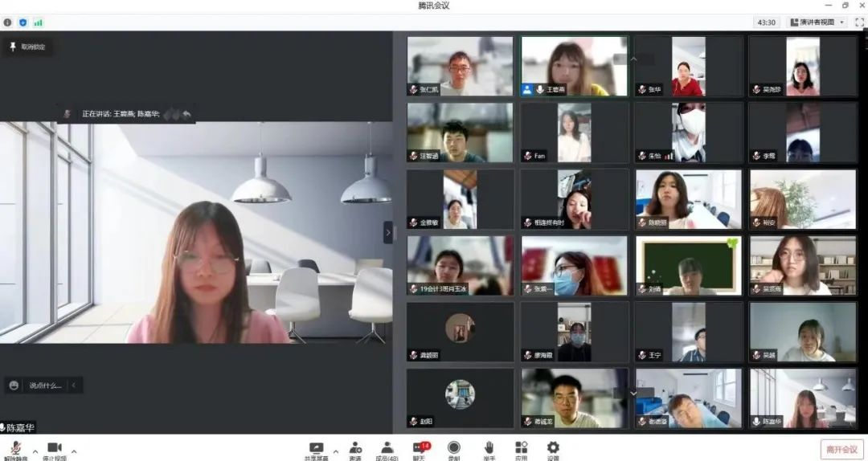Raise hand using 举手 icon
The image size is (868, 461).
pyautogui.click(x=489, y=448)
